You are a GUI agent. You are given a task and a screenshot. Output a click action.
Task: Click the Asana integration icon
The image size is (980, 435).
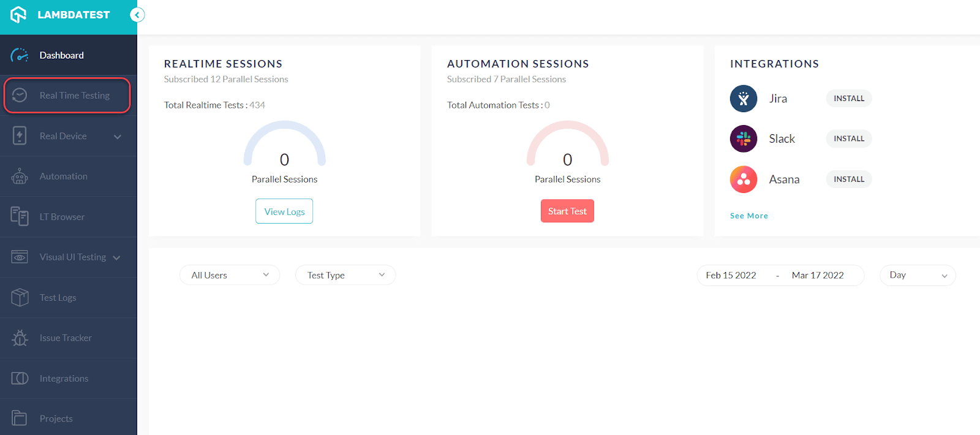(x=744, y=180)
